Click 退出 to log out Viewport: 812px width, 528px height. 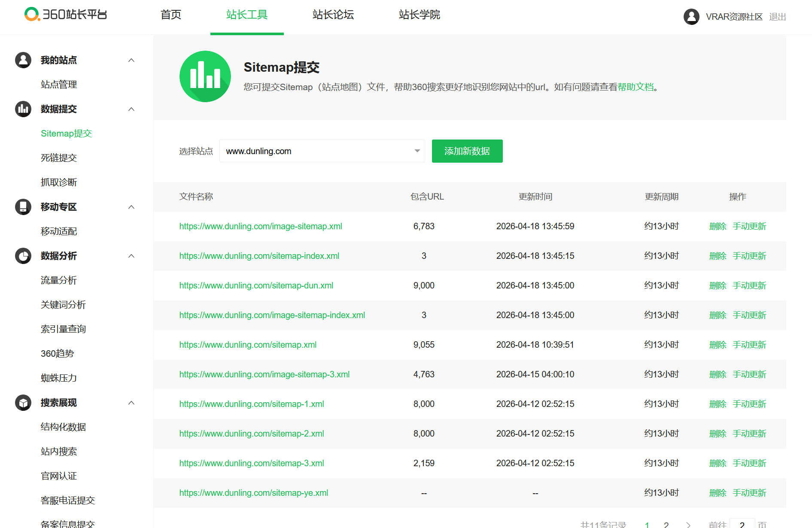pyautogui.click(x=778, y=17)
